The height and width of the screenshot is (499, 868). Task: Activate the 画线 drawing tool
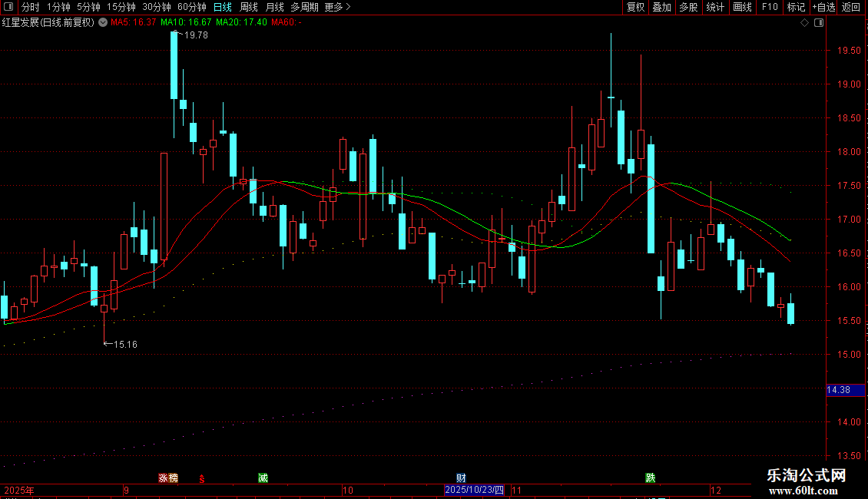(x=742, y=7)
